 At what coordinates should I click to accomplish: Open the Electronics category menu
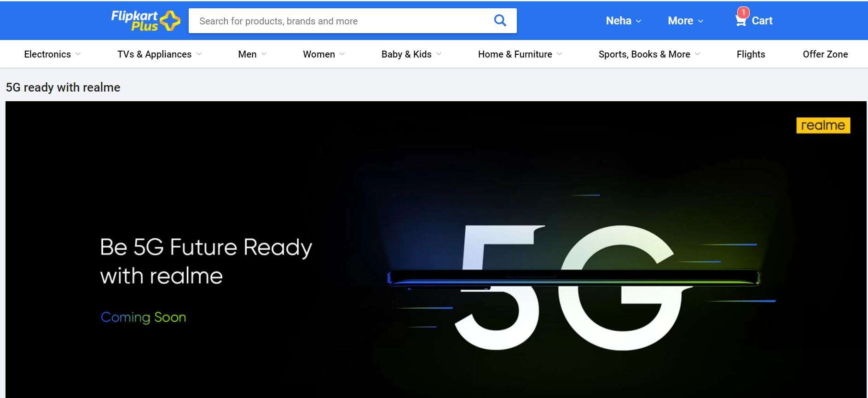[47, 54]
